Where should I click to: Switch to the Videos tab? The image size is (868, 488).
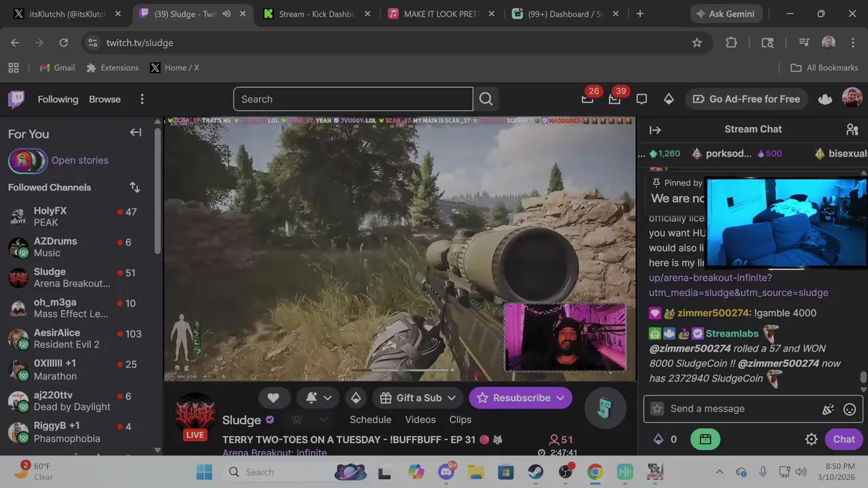point(420,420)
